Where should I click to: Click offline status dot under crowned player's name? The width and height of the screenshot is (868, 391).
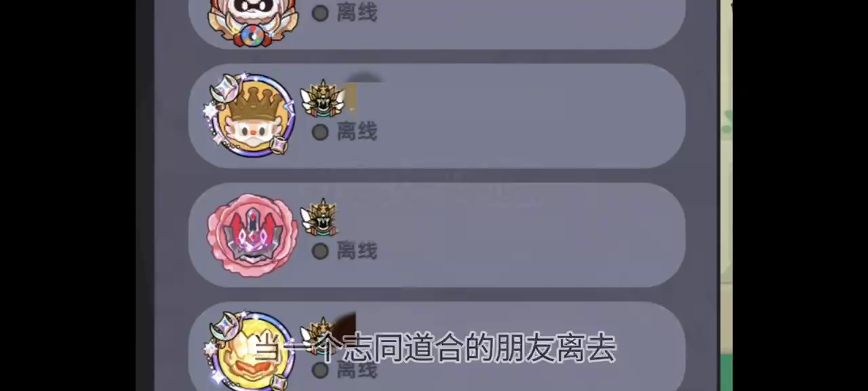[x=320, y=132]
